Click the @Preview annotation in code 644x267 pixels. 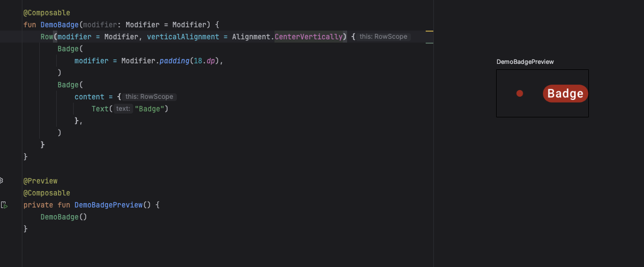pos(40,181)
